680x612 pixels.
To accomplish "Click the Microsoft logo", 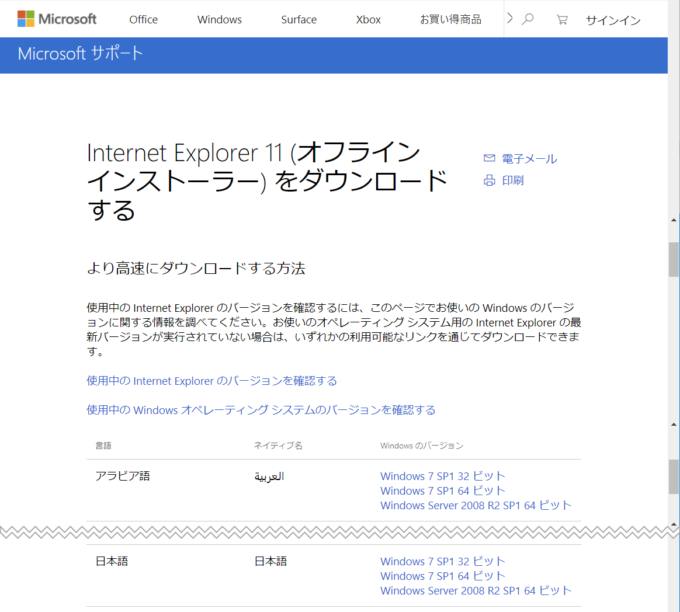I will 57,19.
